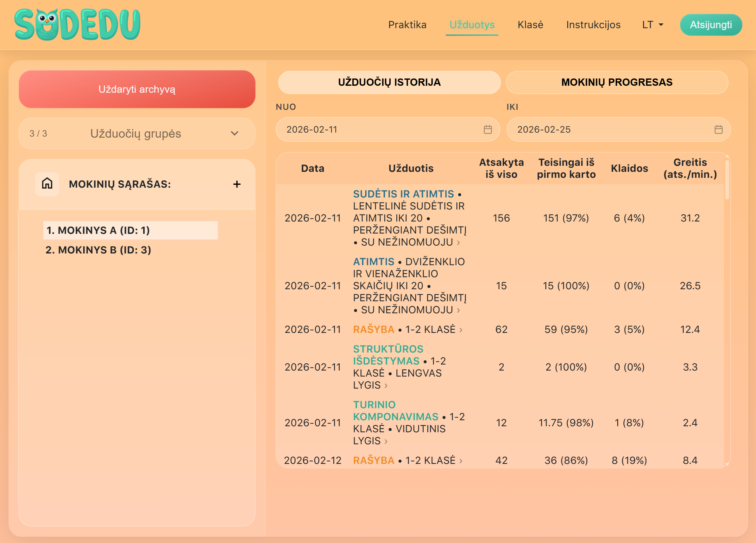Viewport: 756px width, 543px height.
Task: Click the home icon in student list
Action: point(47,184)
